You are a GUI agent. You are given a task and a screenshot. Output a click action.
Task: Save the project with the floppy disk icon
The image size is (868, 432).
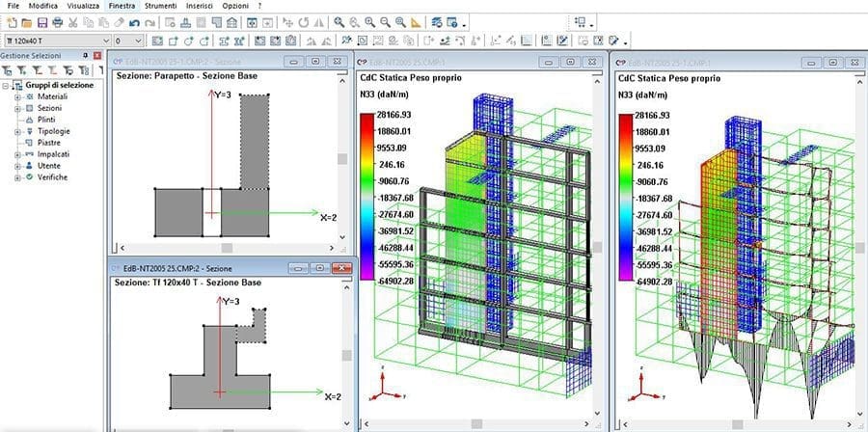click(x=42, y=23)
